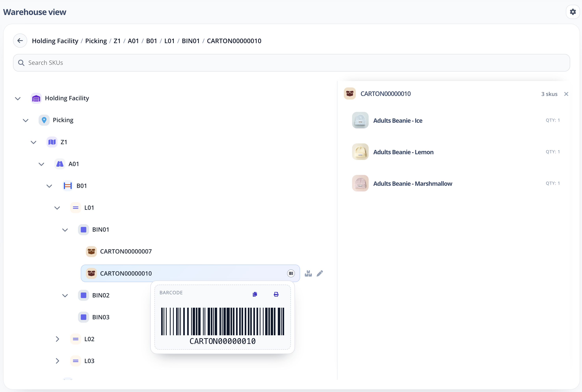Open warehouse settings via the gear icon
Screen dimensions: 582x392
(573, 11)
